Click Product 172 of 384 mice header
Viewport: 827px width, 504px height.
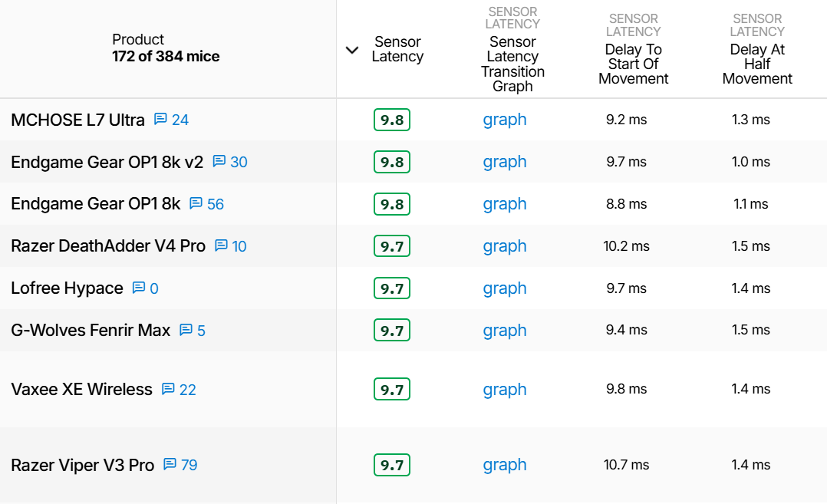pos(166,48)
